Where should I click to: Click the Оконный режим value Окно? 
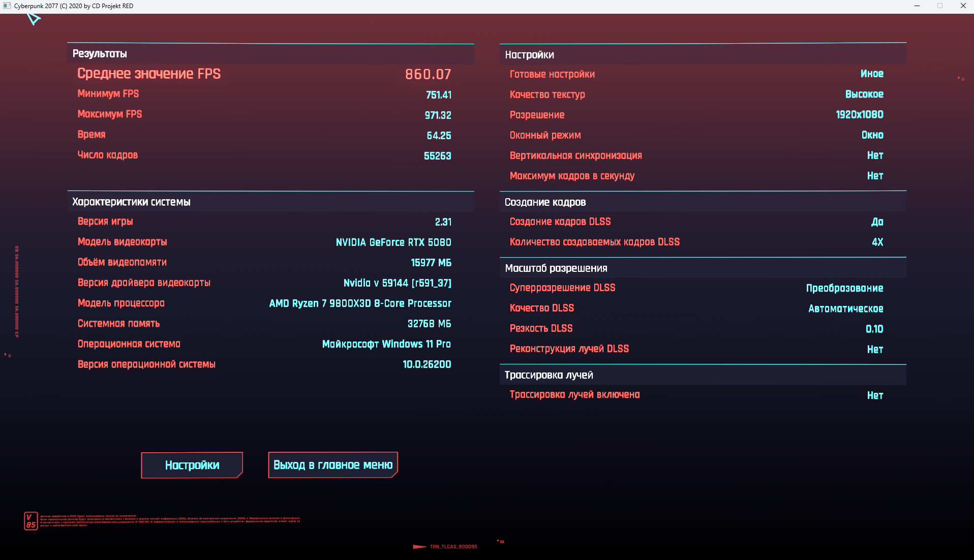tap(872, 135)
